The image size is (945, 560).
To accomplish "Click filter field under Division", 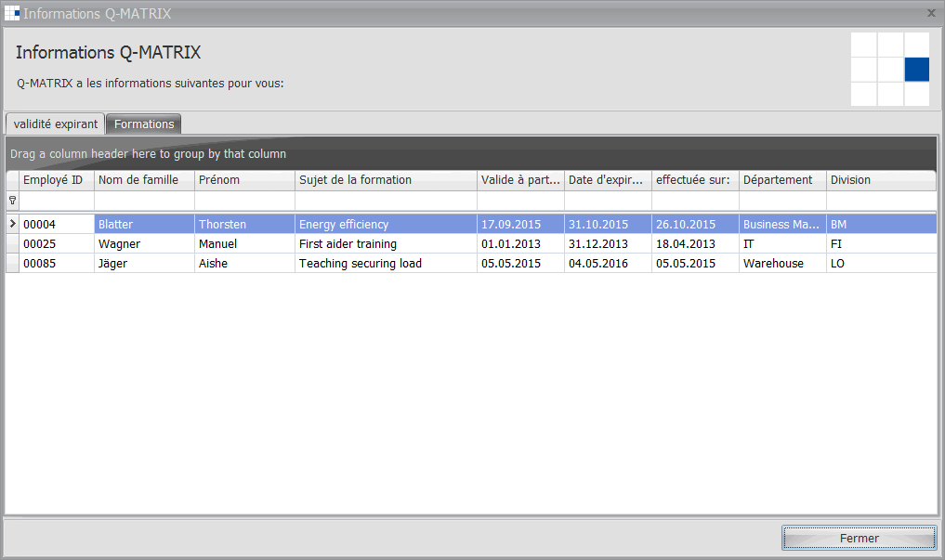I will click(x=882, y=201).
